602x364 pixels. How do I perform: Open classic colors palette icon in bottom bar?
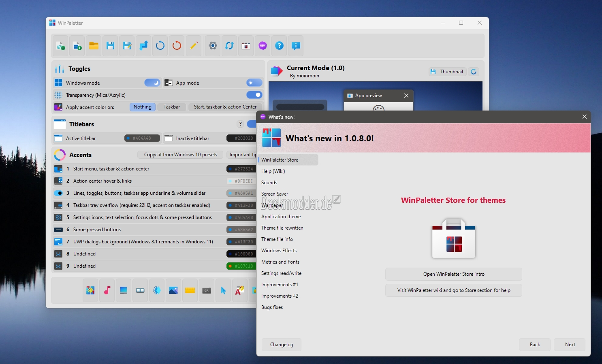pos(90,290)
